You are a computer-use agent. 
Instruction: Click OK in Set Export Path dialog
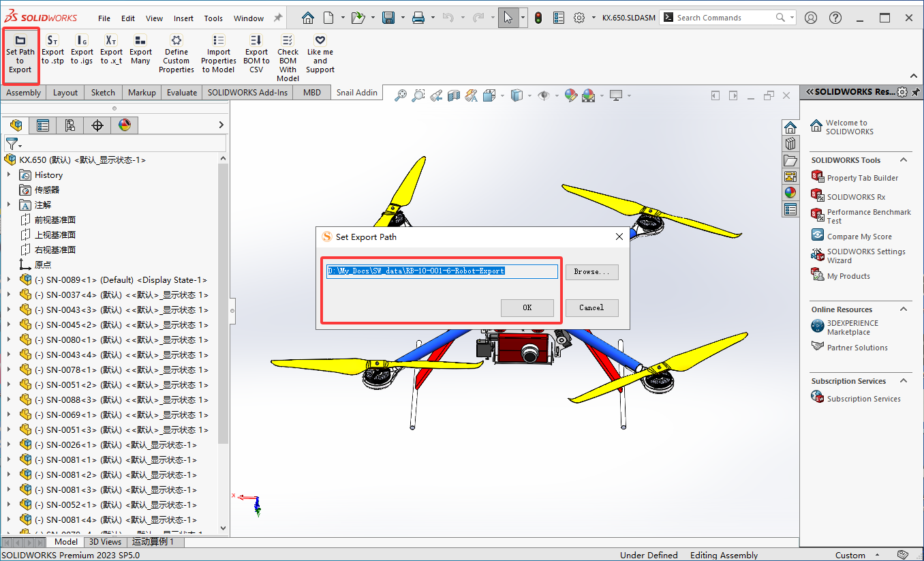click(527, 307)
